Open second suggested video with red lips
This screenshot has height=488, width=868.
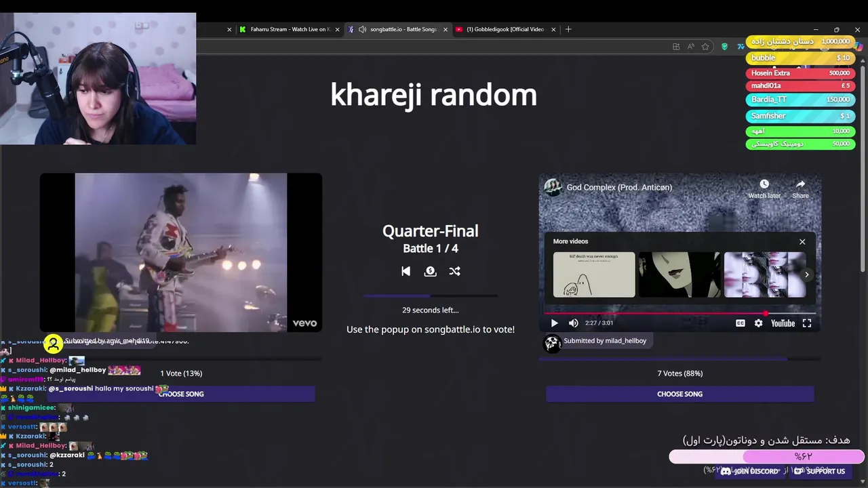tap(679, 274)
